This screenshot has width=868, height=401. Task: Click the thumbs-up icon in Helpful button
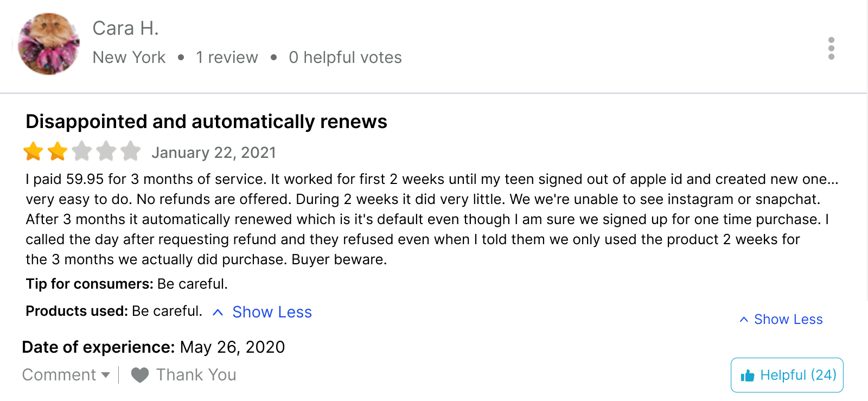pos(748,375)
